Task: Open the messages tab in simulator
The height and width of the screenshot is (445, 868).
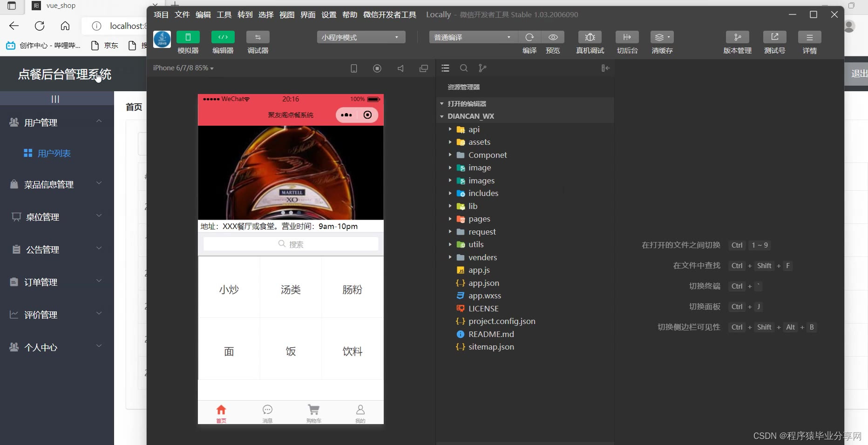Action: [x=267, y=413]
